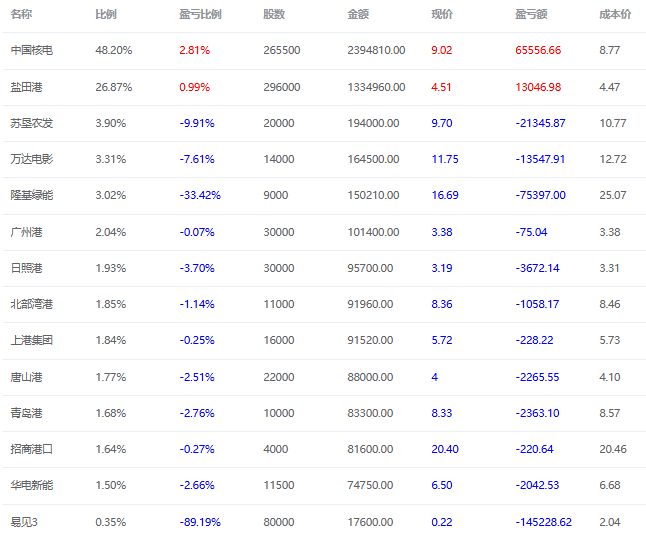Image resolution: width=646 pixels, height=540 pixels.
Task: Select the 隆基绿能 row name
Action: (x=32, y=195)
